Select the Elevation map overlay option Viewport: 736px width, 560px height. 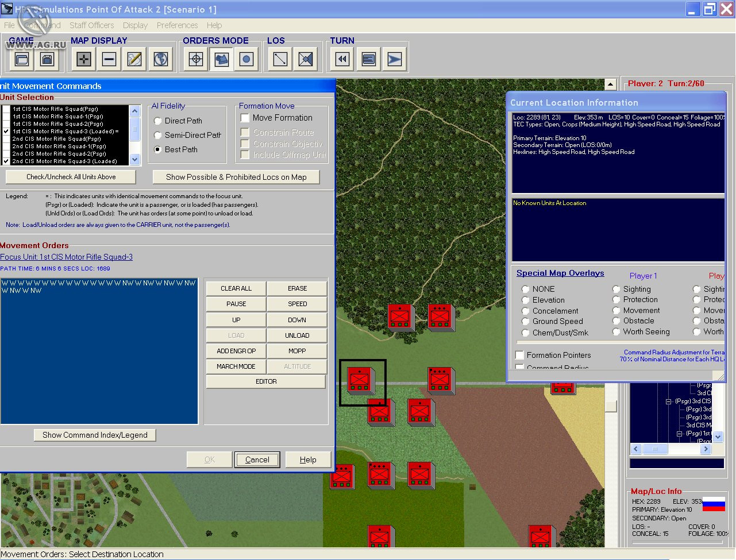pos(525,300)
